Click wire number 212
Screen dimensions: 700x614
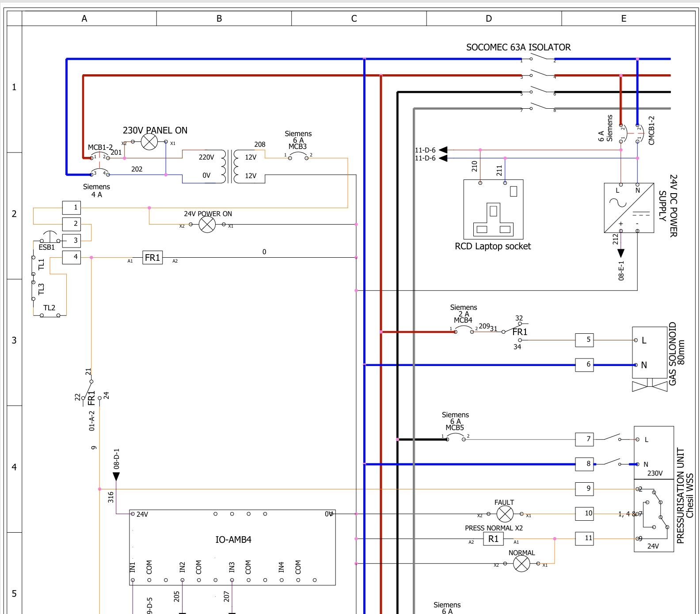(x=616, y=239)
